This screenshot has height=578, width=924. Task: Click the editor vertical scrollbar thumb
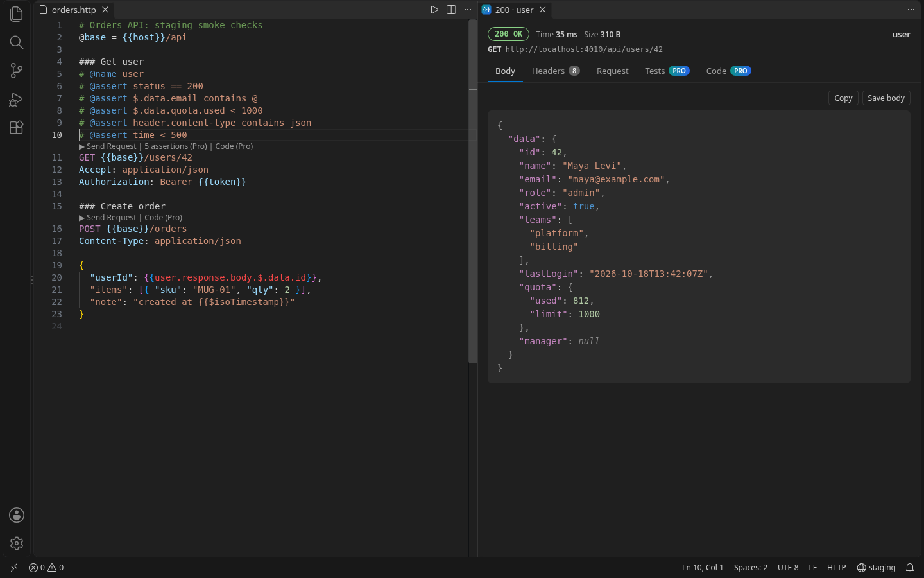(473, 191)
